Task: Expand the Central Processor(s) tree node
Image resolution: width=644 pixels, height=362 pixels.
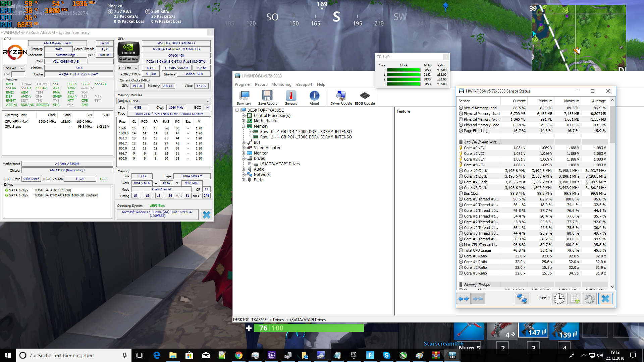Action: (244, 116)
